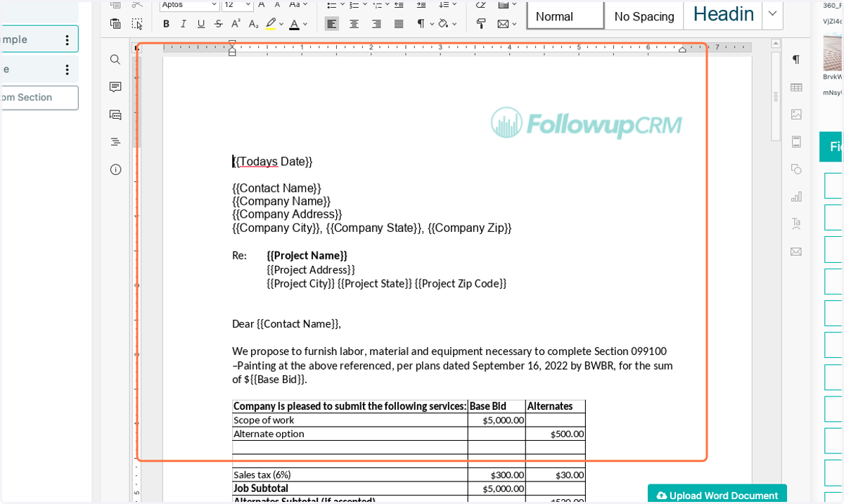
Task: Toggle superscript formatting
Action: (236, 24)
